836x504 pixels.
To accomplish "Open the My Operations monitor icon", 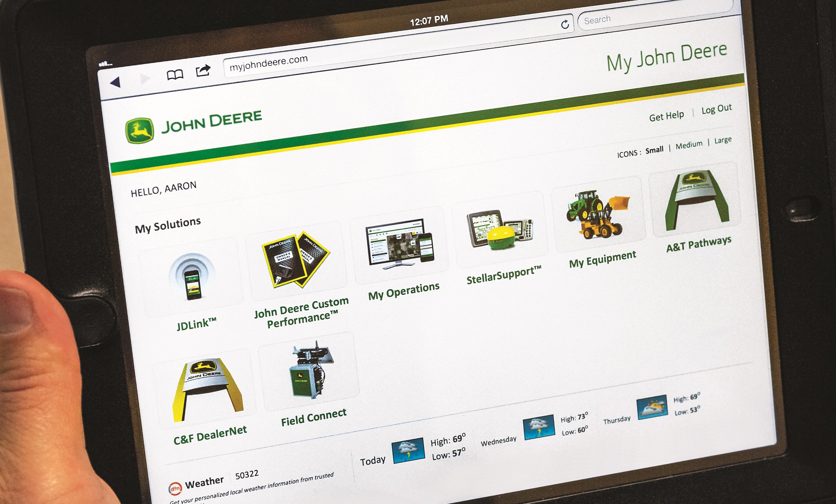I will pos(400,244).
